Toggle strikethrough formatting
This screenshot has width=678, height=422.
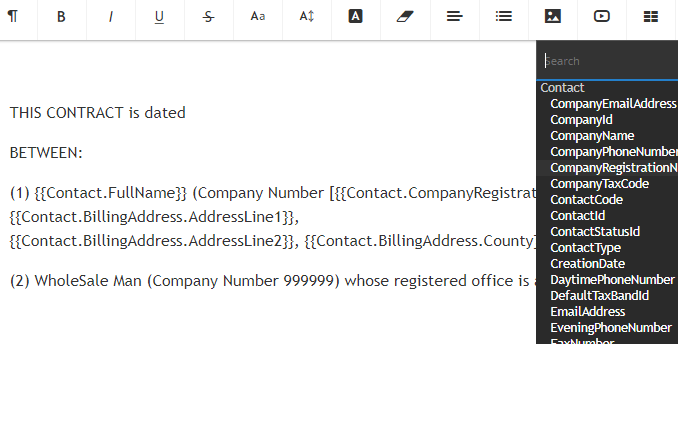click(x=208, y=16)
